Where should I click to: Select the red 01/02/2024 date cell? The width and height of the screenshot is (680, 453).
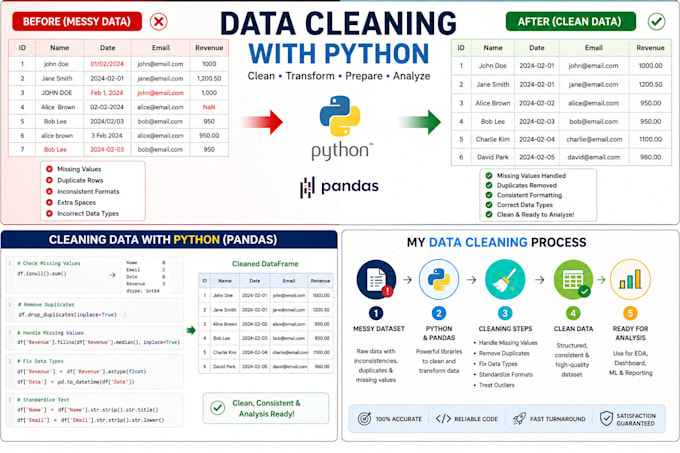107,64
